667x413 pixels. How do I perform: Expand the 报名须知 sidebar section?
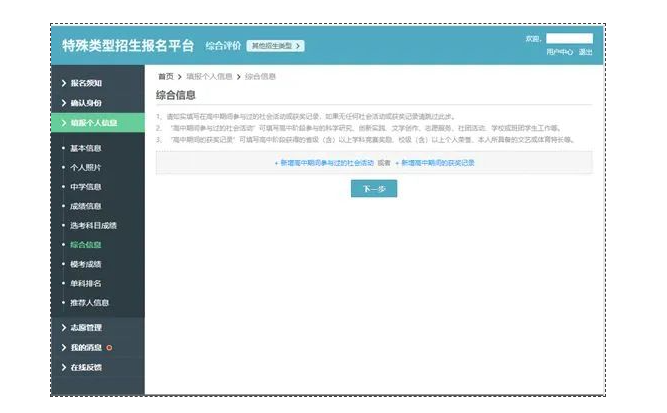(x=86, y=83)
